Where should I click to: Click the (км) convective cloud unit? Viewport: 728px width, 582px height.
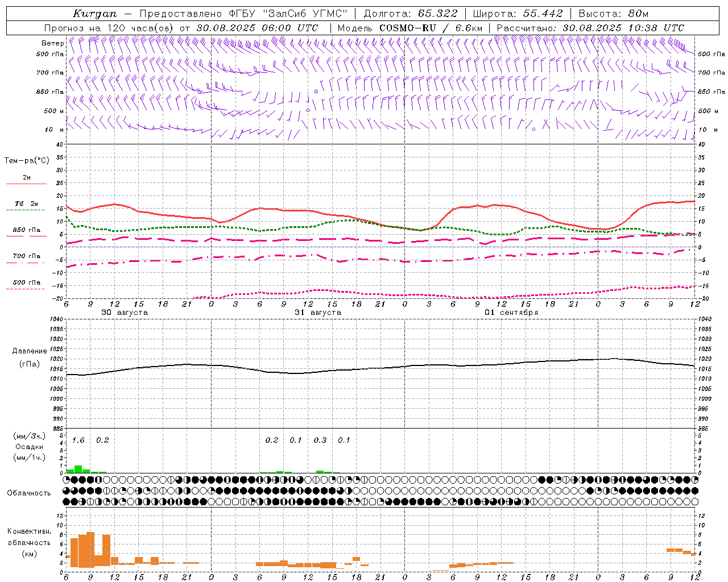pos(29,554)
